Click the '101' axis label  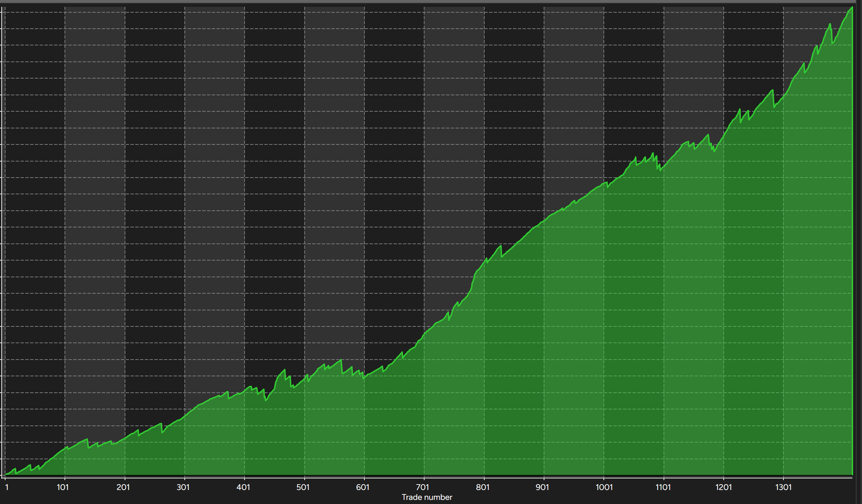[62, 487]
